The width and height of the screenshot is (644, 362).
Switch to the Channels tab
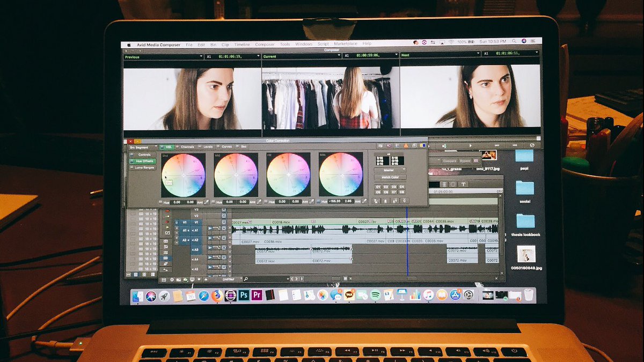[x=187, y=147]
